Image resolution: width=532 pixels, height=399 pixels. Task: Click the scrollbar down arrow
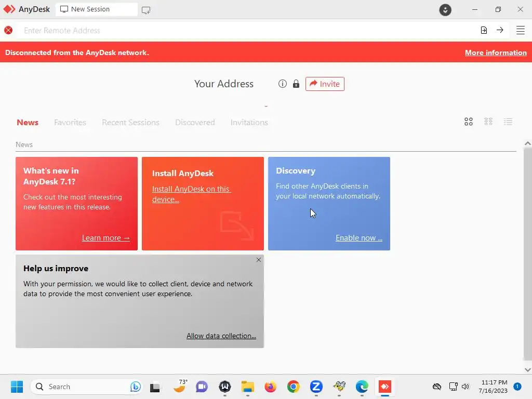(528, 370)
